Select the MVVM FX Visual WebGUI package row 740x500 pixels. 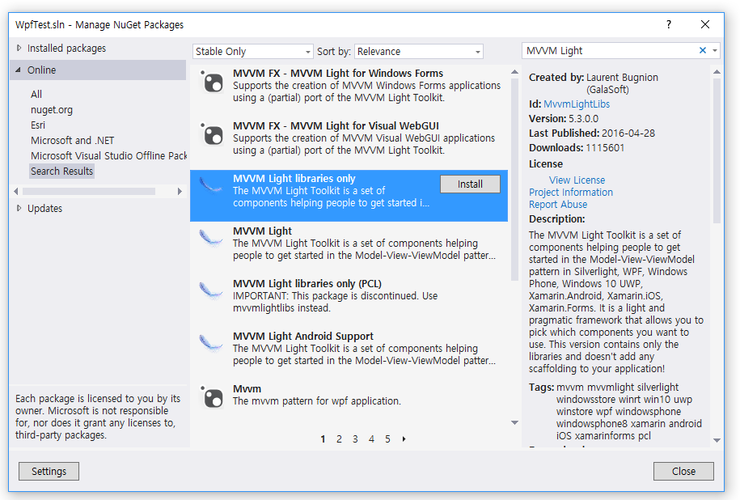click(x=349, y=144)
